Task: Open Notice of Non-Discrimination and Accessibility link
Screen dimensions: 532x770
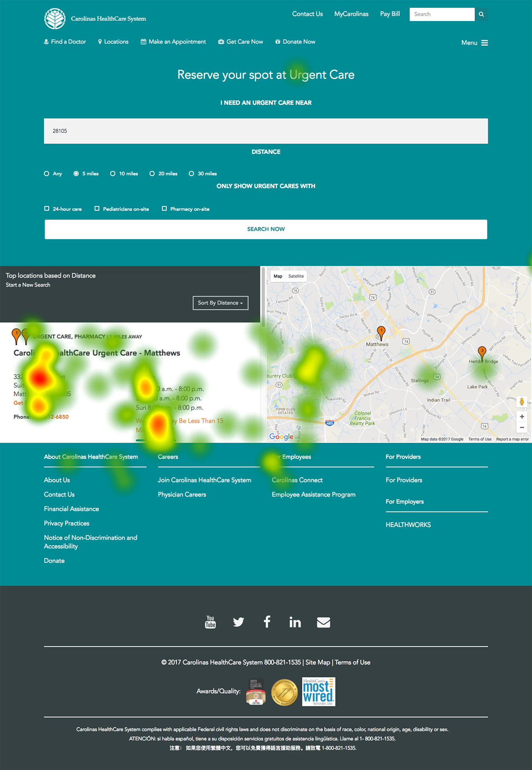Action: pos(91,542)
